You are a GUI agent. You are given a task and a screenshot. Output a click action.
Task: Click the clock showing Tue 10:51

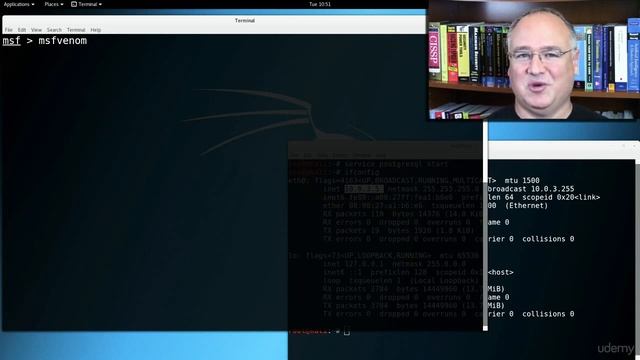tap(320, 4)
